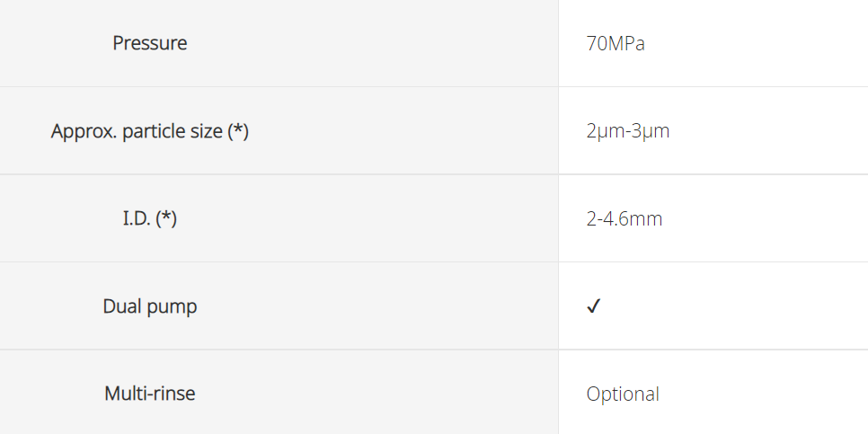
Task: Click the asterisk after particle size
Action: pos(238,128)
